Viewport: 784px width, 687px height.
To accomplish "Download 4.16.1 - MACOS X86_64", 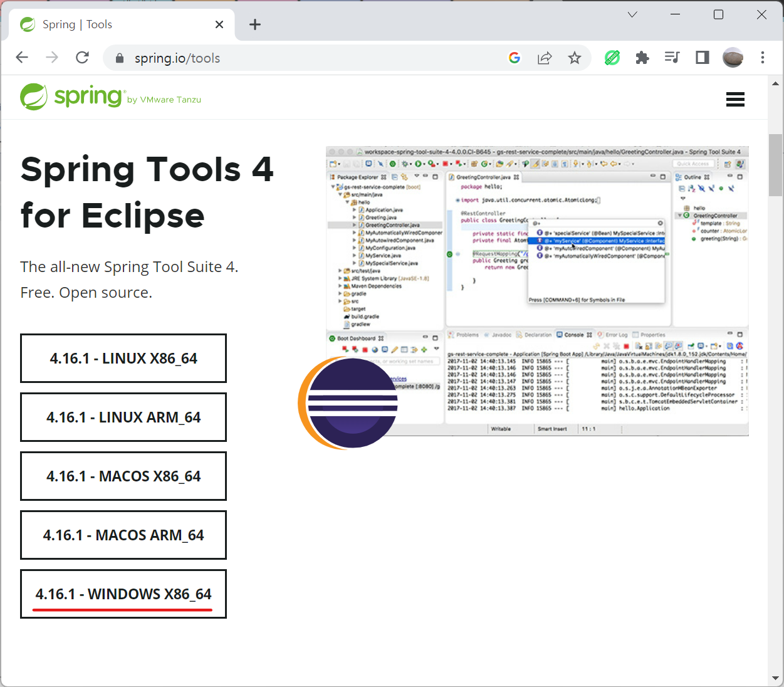I will pos(123,476).
